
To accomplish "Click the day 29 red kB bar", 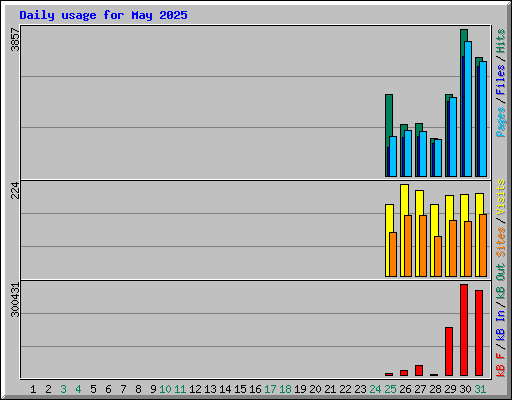I will 449,351.
